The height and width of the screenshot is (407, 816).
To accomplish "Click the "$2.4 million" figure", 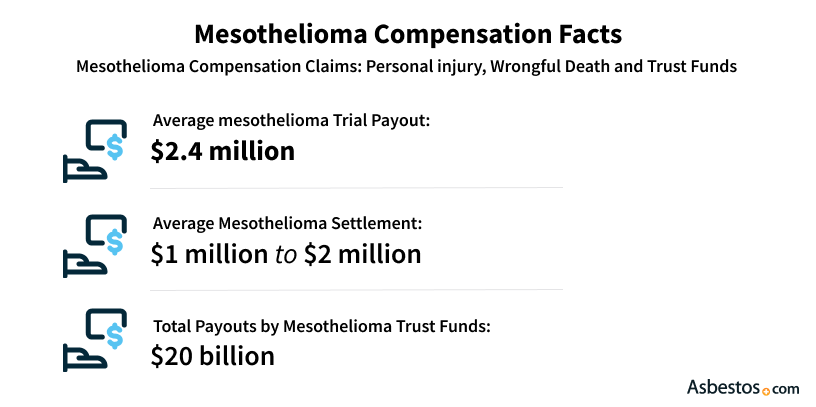I will pos(222,151).
